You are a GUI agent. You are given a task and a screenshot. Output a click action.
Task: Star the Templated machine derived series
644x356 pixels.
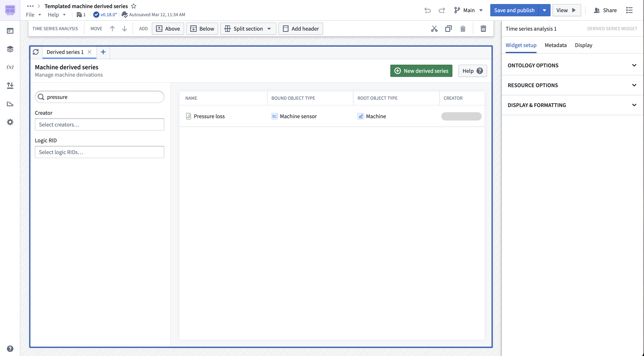point(134,6)
